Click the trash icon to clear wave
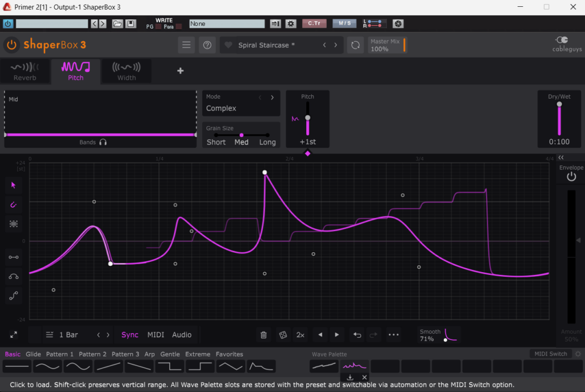Image resolution: width=585 pixels, height=392 pixels. pos(263,335)
